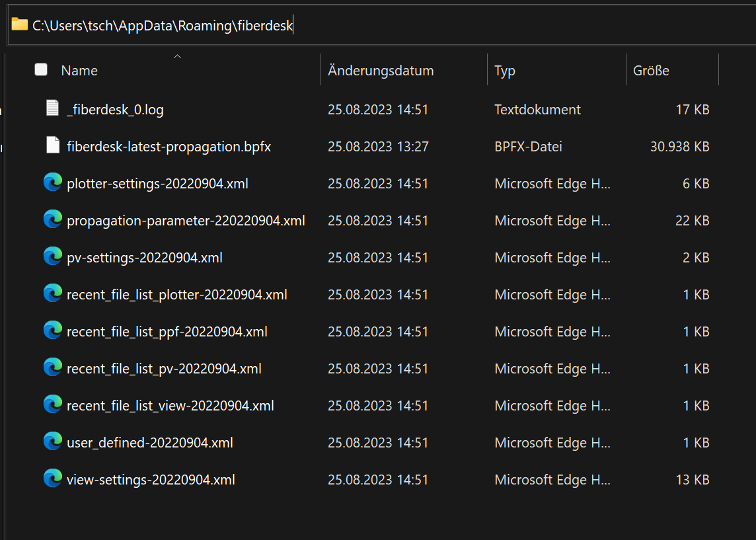Screen dimensions: 756x540
Task: Click date cell of _fiberdesk_0.log
Action: 378,110
